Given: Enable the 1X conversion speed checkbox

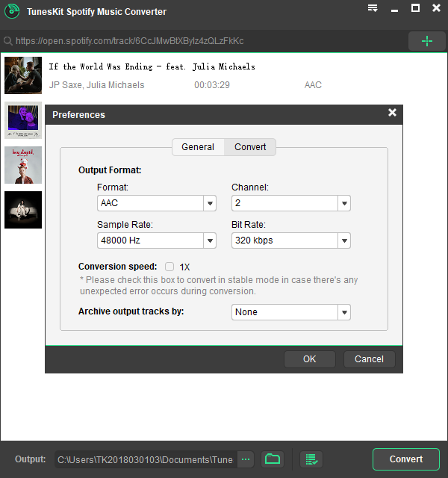Looking at the screenshot, I should pyautogui.click(x=169, y=267).
